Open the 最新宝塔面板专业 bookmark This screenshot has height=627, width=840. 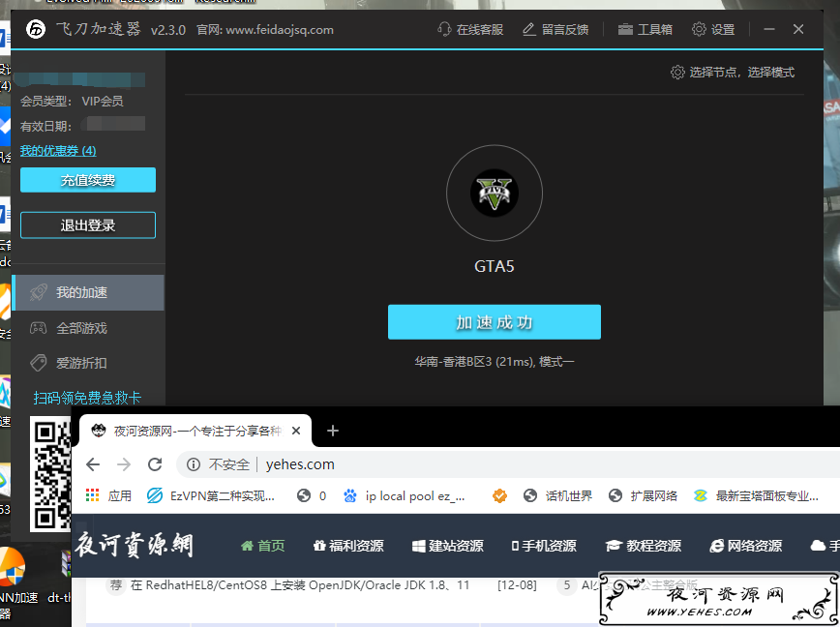click(756, 495)
